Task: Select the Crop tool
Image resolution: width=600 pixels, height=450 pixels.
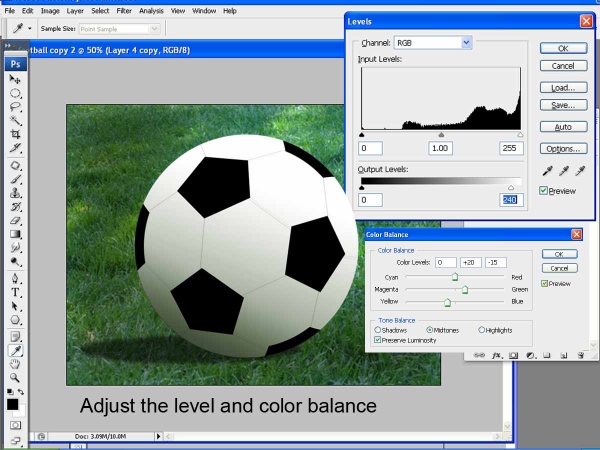Action: click(x=15, y=134)
